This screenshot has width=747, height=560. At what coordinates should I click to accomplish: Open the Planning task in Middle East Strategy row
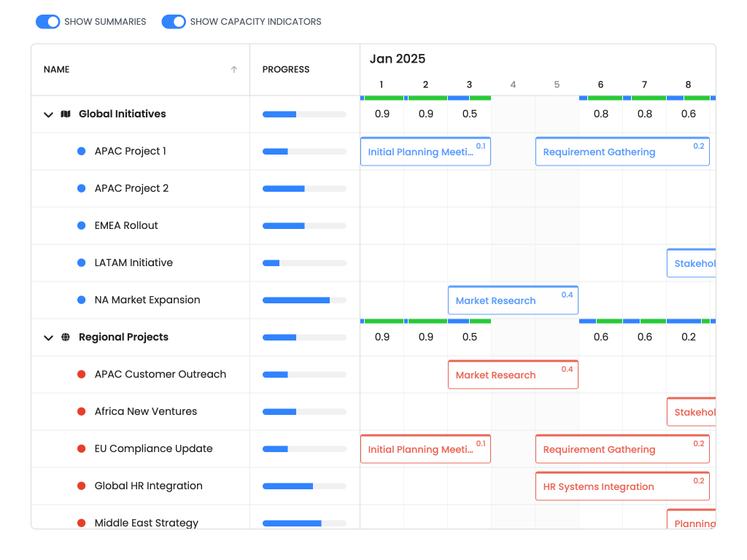click(692, 518)
